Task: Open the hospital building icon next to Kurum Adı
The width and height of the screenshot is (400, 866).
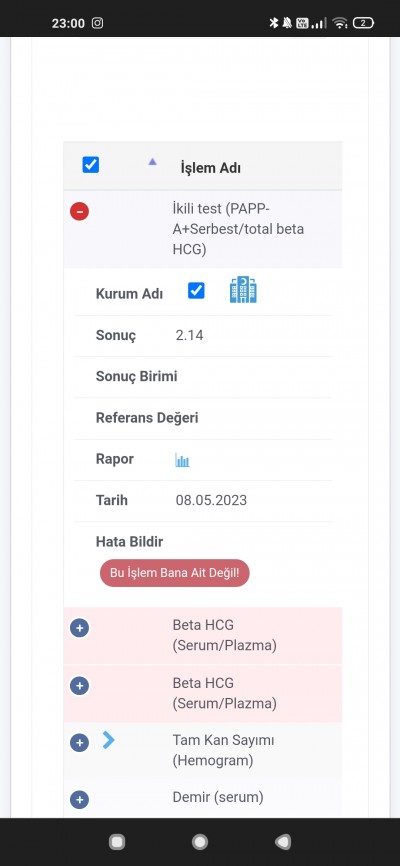Action: tap(243, 290)
